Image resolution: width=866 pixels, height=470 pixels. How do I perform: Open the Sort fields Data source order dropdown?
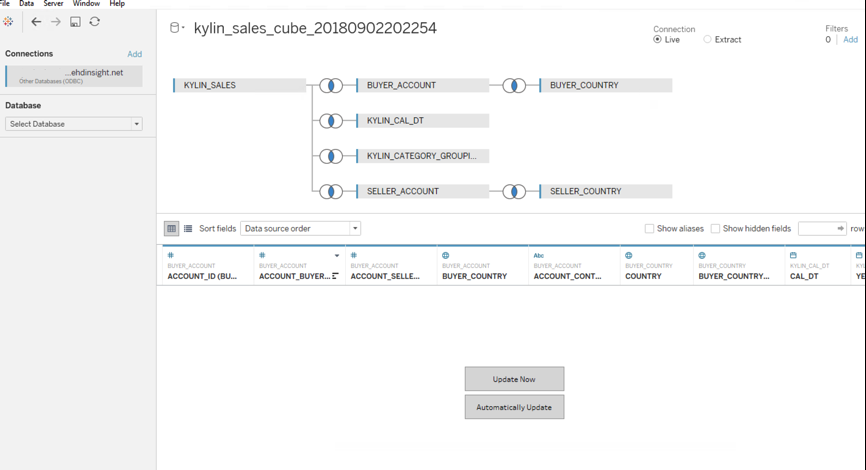point(300,228)
